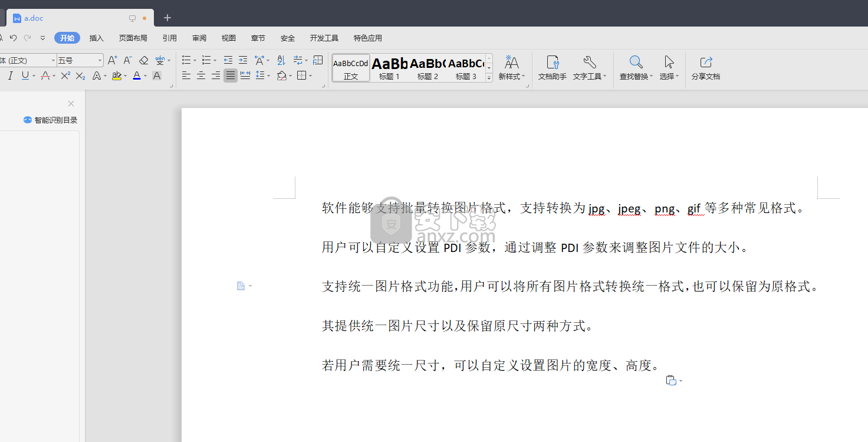
Task: Click the Share Document (分享文档) icon
Action: 706,68
